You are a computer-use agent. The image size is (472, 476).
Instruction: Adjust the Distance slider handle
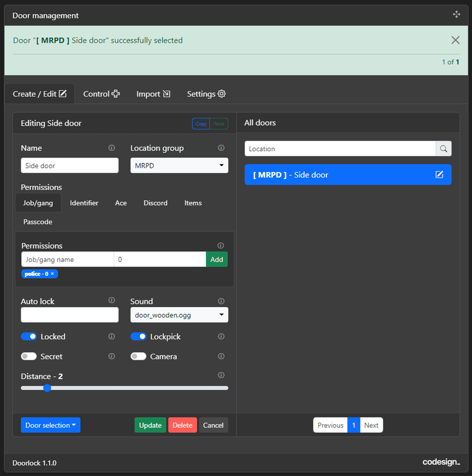click(x=47, y=388)
